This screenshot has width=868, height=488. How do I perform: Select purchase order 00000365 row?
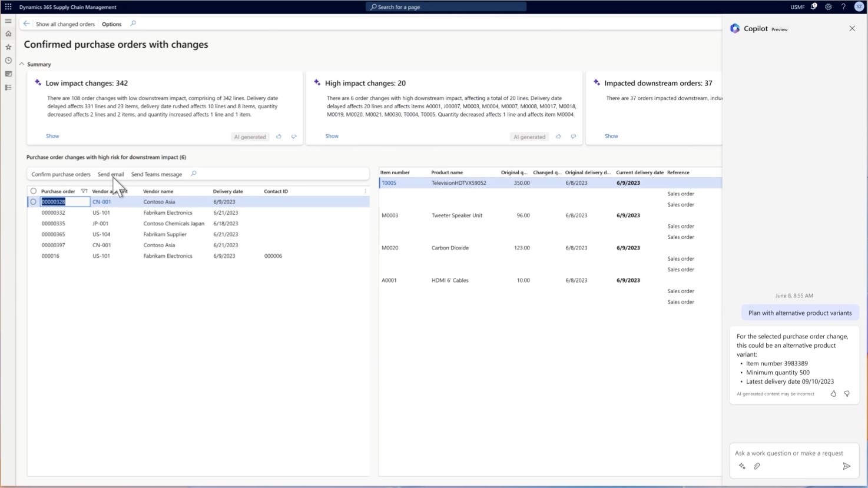pos(198,234)
